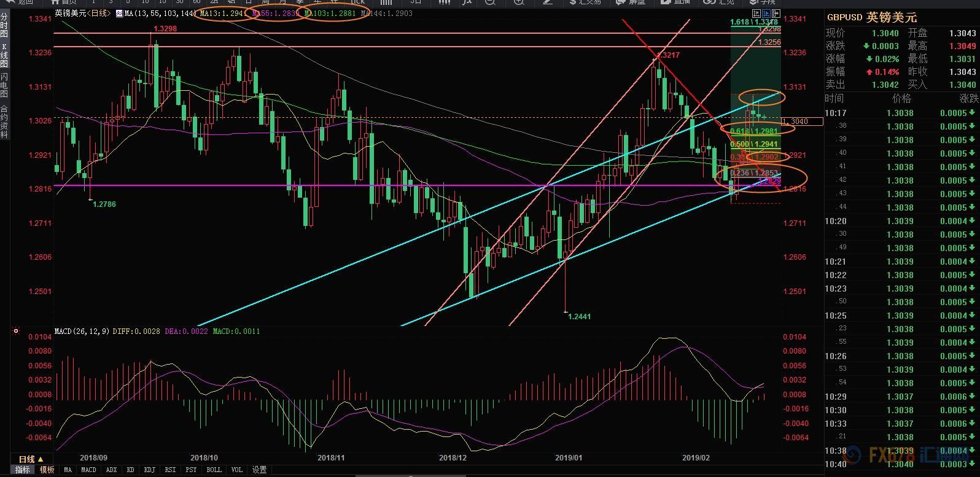Select the 10:20 tick row
This screenshot has width=980, height=477.
click(902, 221)
